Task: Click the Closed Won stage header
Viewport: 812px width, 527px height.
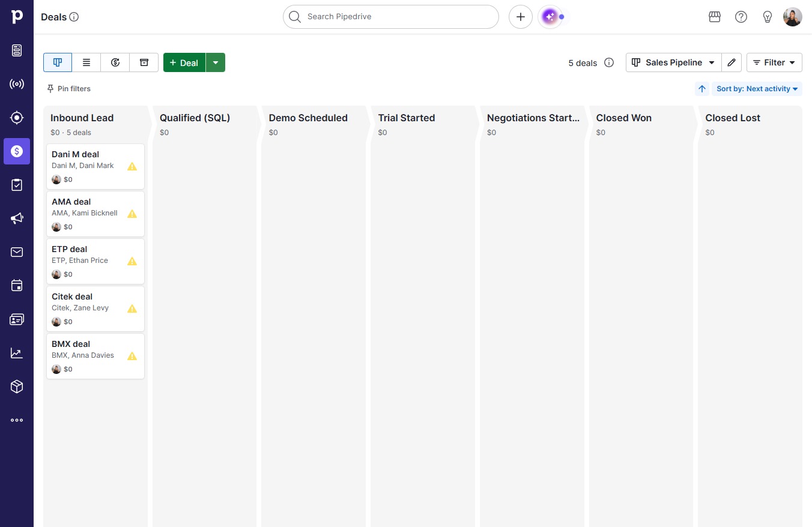Action: [624, 118]
